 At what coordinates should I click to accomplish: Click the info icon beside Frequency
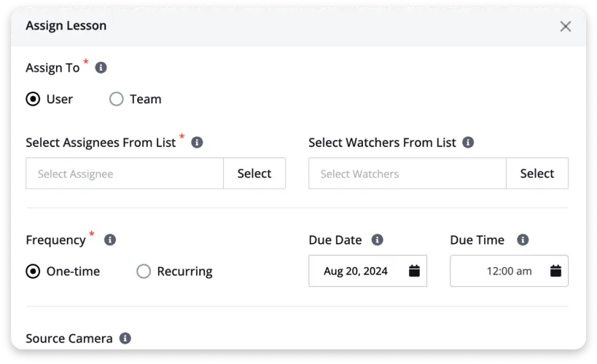[x=110, y=240]
